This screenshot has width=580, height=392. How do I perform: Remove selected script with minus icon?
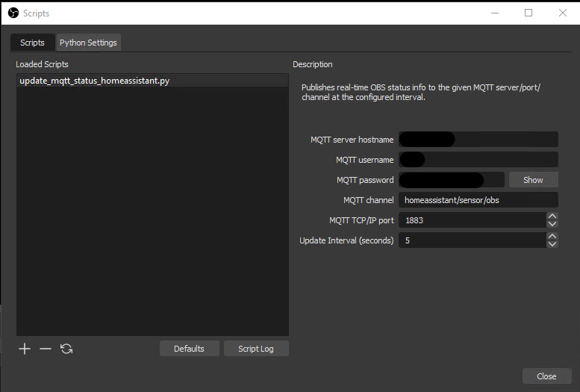pyautogui.click(x=45, y=349)
